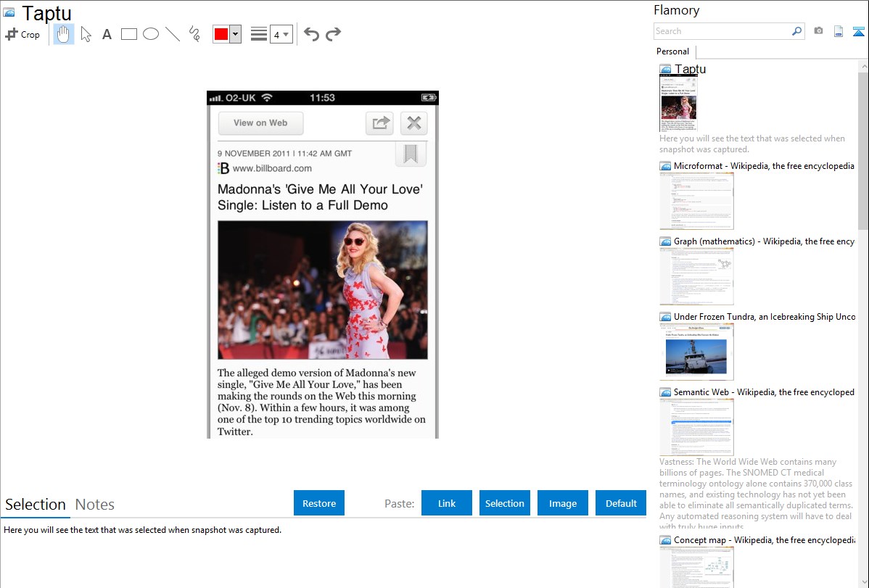Click the icon beside Concept map title
Viewport: 869px width, 588px height.
(x=665, y=540)
